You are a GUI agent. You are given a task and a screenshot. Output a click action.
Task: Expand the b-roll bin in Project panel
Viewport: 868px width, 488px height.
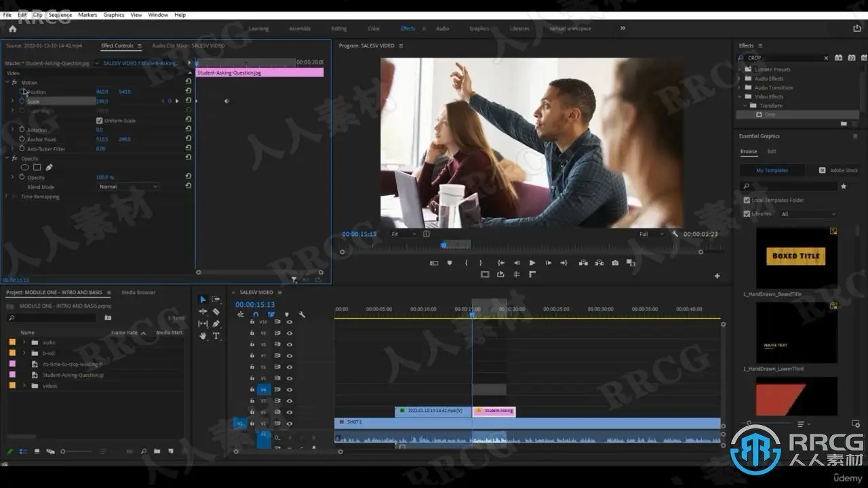coord(24,353)
